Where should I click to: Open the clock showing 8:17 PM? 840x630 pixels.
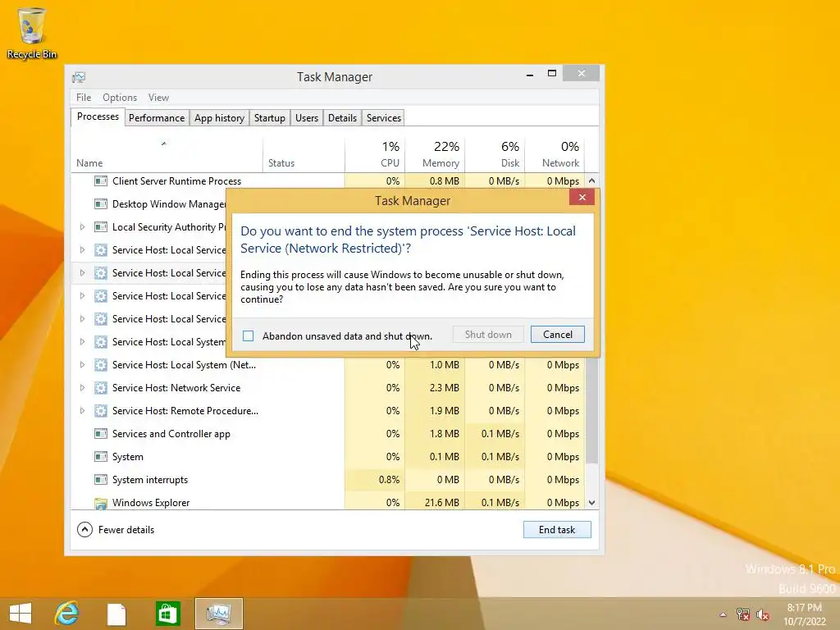805,614
